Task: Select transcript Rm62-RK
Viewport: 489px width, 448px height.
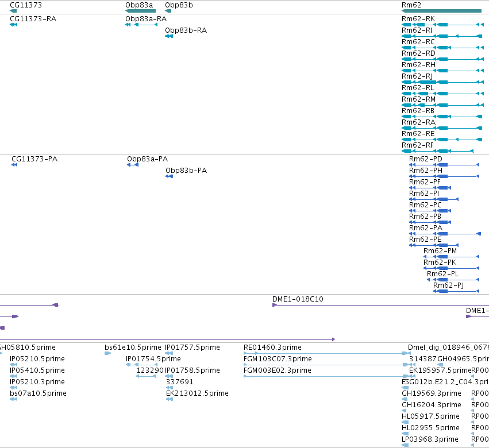Action: coord(442,25)
